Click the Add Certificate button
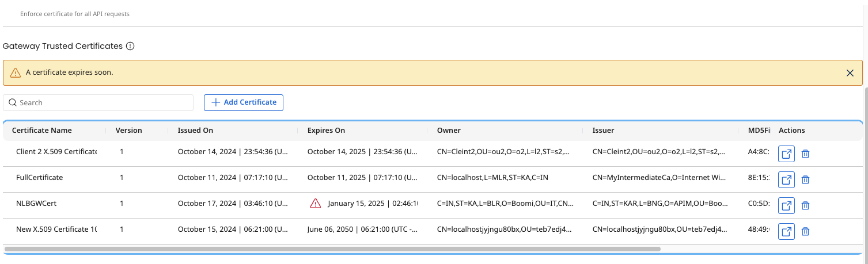The width and height of the screenshot is (868, 264). click(243, 102)
